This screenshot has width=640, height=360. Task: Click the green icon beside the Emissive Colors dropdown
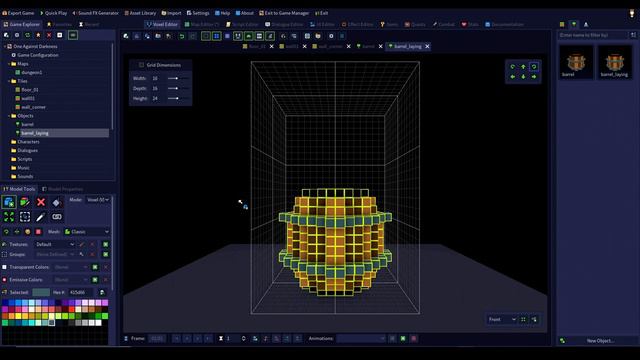(x=95, y=280)
